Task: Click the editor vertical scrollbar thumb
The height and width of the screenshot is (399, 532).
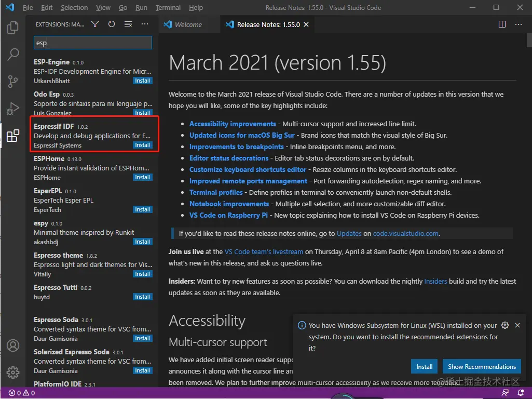Action: [529, 41]
